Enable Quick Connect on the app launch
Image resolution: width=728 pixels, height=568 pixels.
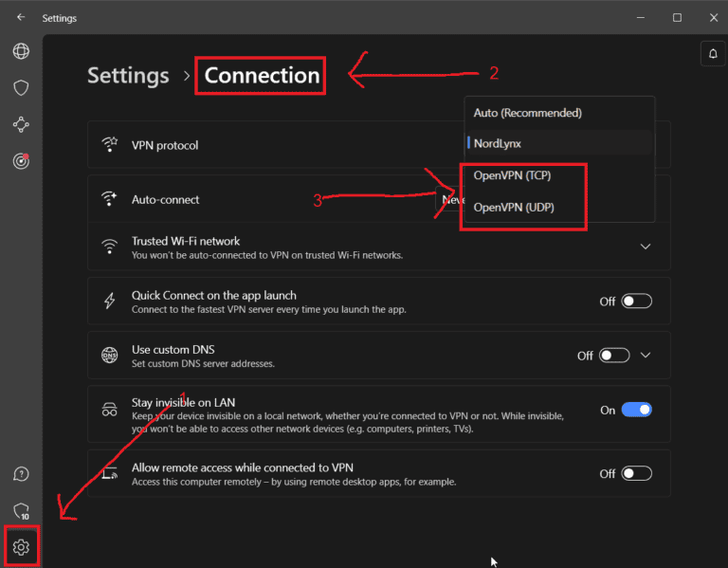click(x=636, y=302)
